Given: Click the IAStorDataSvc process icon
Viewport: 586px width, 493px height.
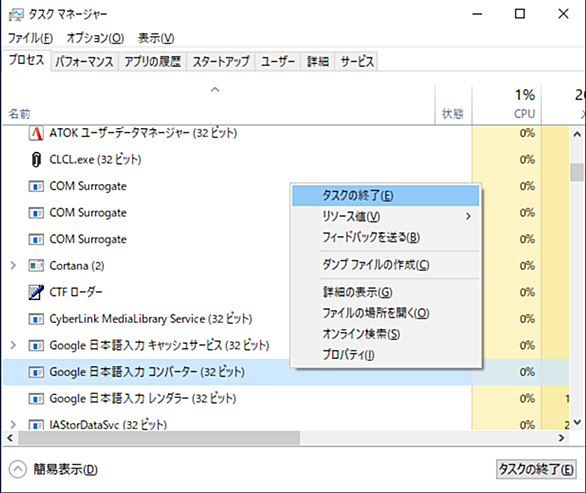Looking at the screenshot, I should (x=36, y=425).
